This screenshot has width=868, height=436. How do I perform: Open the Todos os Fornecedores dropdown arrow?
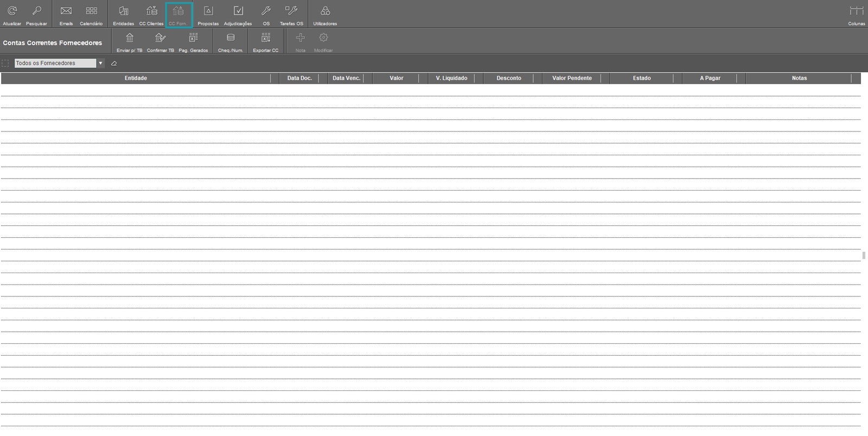[100, 64]
